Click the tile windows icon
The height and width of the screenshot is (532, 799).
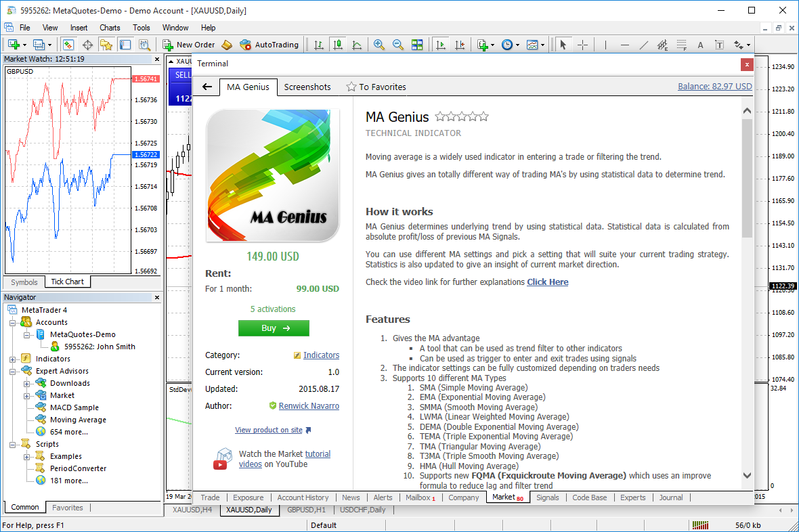(417, 45)
